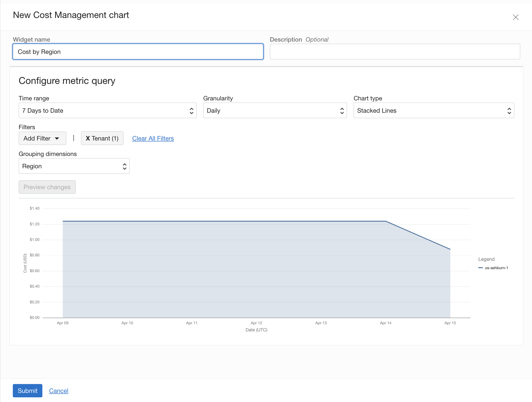Click the Preview changes button
This screenshot has height=402, width=532.
point(47,187)
